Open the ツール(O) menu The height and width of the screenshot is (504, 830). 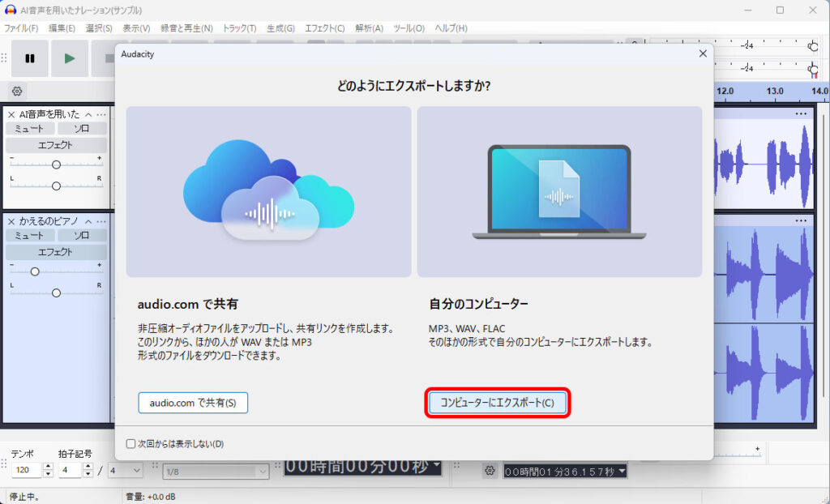pos(409,28)
